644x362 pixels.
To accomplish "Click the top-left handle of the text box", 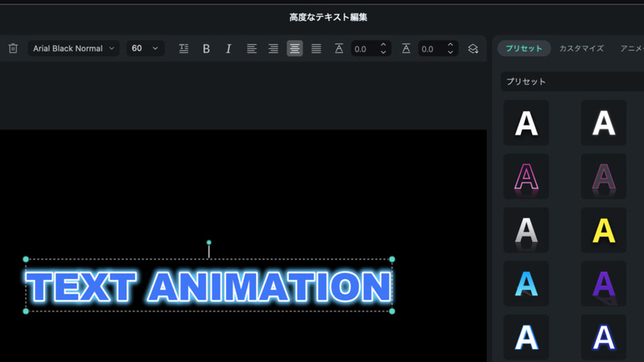I will click(x=26, y=259).
